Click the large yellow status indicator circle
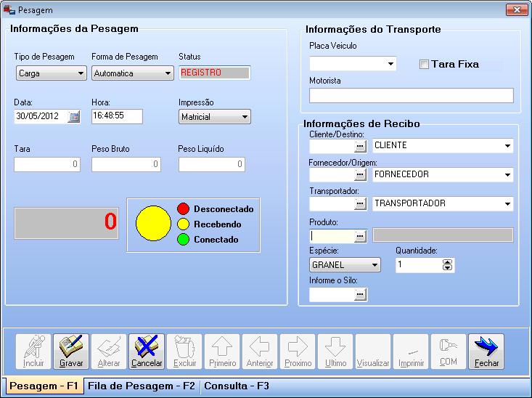This screenshot has width=532, height=398. coord(153,224)
